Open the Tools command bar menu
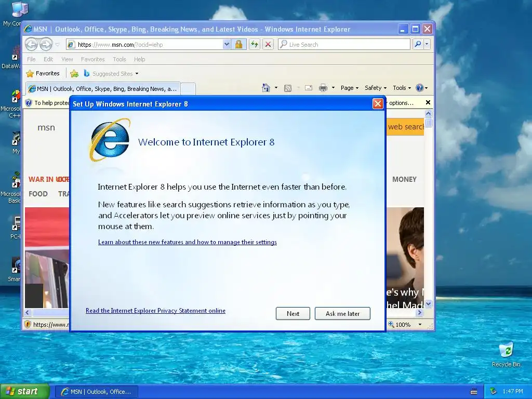 [x=402, y=88]
